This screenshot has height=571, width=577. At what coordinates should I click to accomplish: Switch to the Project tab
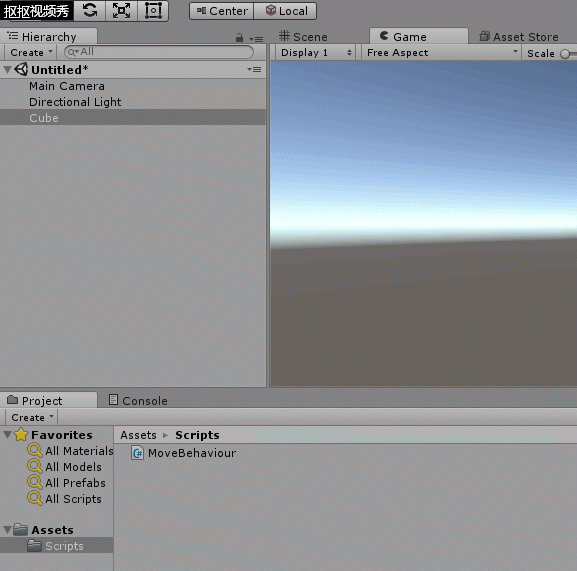49,400
